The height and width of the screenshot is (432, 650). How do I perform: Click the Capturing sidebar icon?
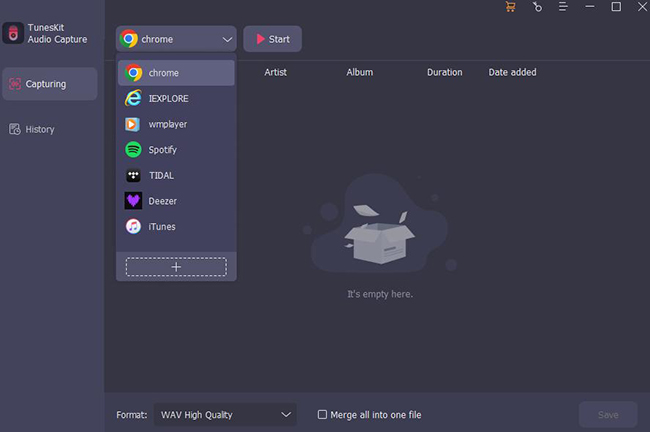pos(15,84)
